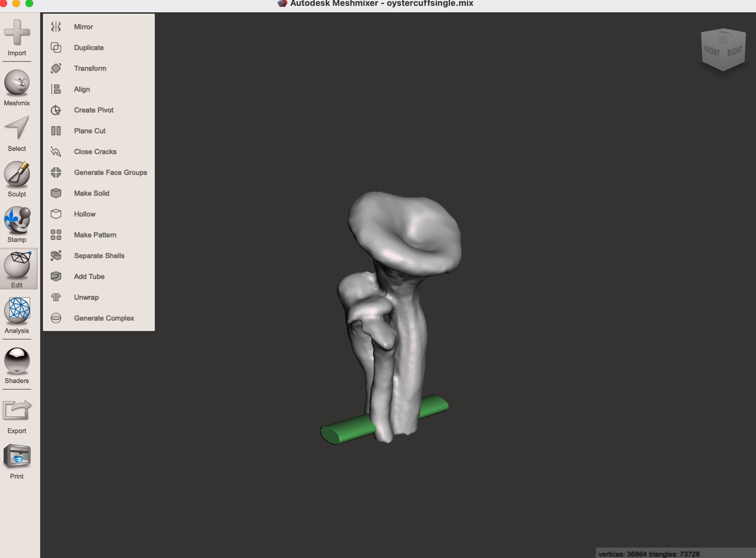Click the Add Tube icon
This screenshot has height=558, width=756.
click(56, 276)
